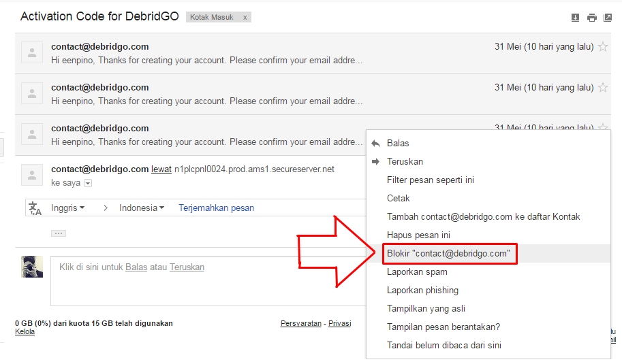Select Teruskan in the message menu
The width and height of the screenshot is (622, 364).
488,161
